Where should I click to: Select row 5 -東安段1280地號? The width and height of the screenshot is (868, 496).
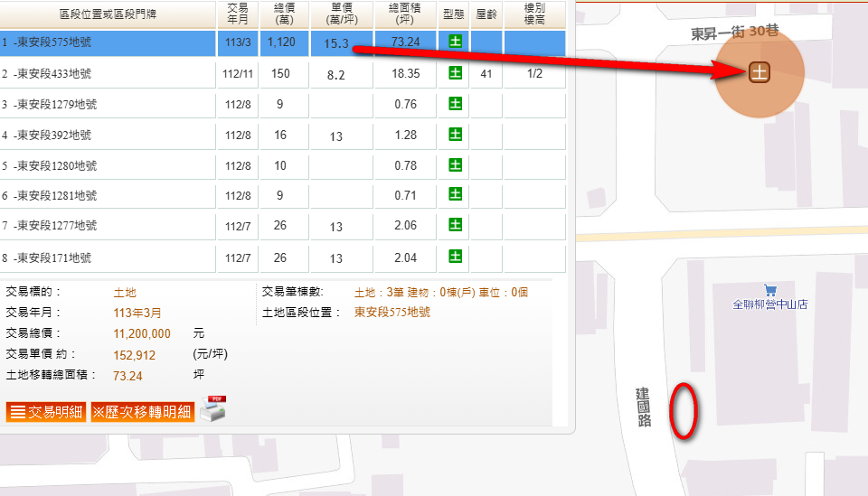point(282,166)
